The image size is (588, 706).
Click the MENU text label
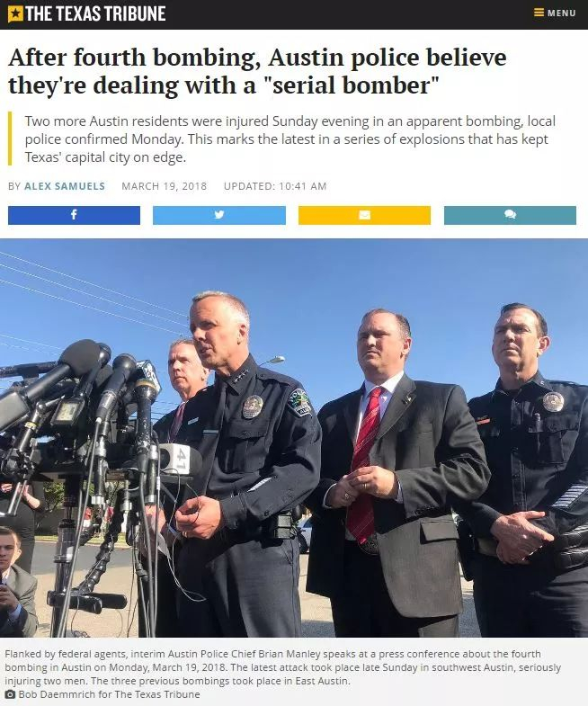coord(561,13)
